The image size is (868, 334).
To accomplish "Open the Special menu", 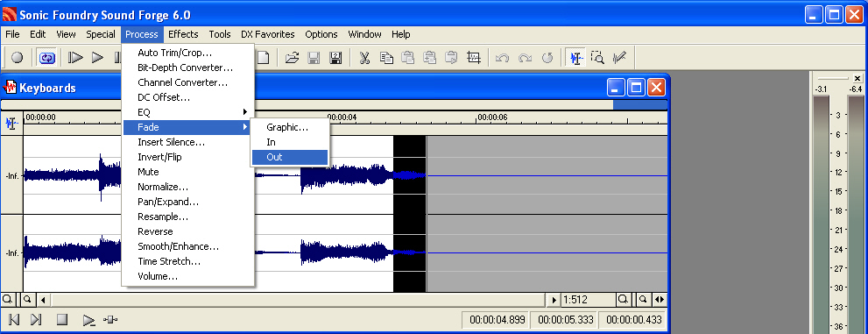I will tap(101, 34).
